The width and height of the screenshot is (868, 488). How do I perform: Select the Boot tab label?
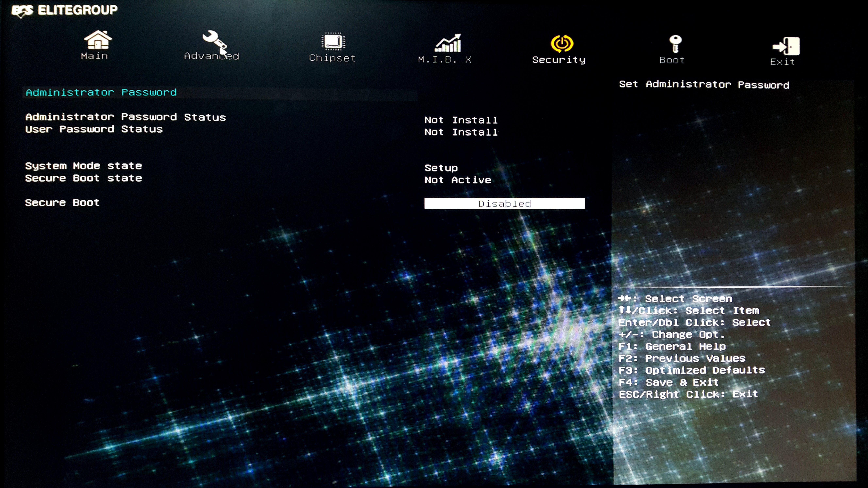click(672, 60)
